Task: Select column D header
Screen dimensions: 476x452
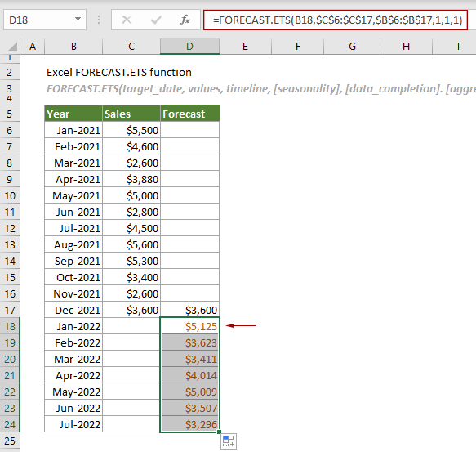Action: point(189,47)
